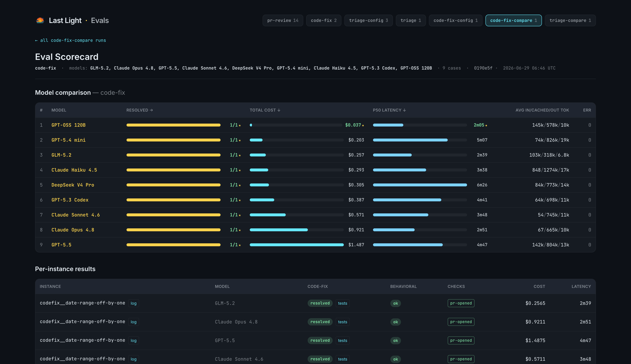The width and height of the screenshot is (631, 364).
Task: Switch to the triage-config tab
Action: coord(368,20)
